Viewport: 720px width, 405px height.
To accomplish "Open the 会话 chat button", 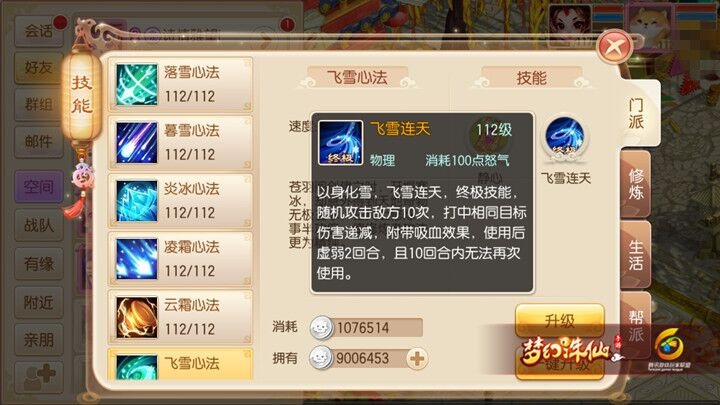I will click(x=39, y=31).
